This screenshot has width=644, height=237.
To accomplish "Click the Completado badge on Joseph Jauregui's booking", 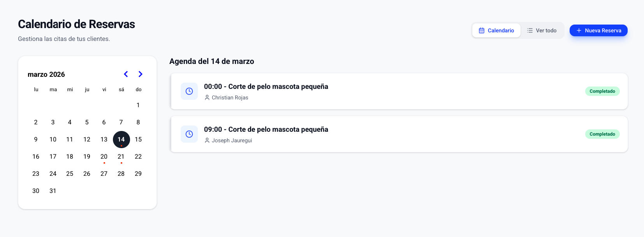I will 602,134.
